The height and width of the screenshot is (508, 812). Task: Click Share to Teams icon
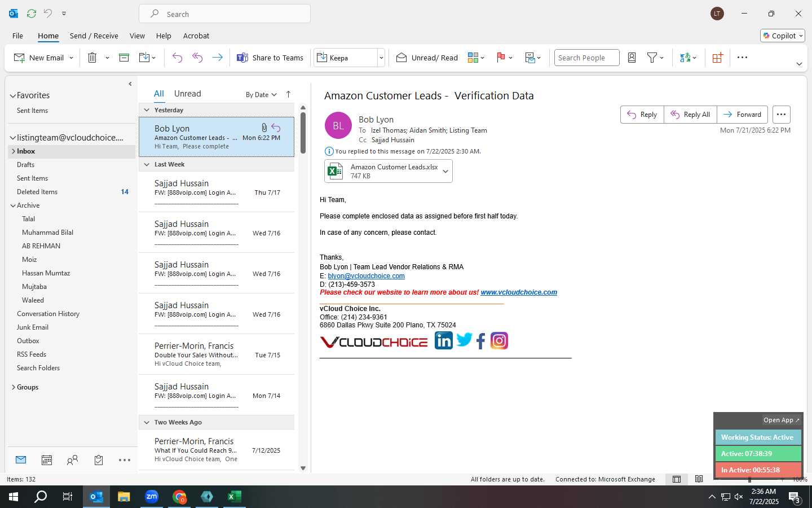coord(242,58)
